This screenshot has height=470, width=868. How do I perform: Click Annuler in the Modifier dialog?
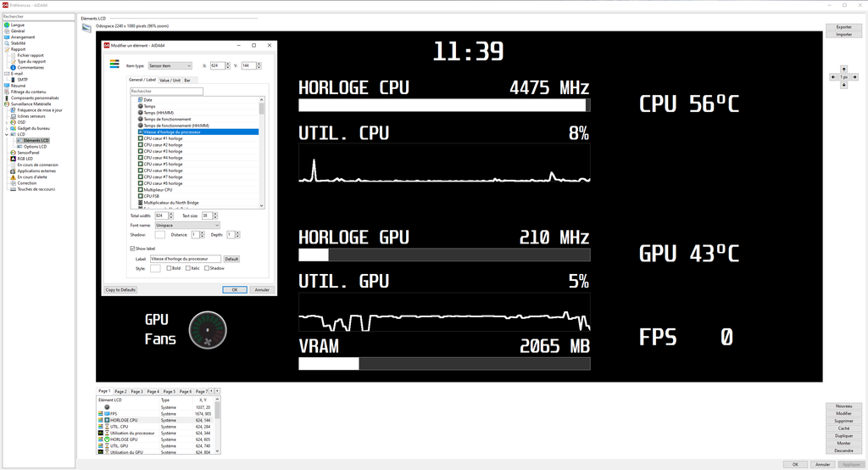pyautogui.click(x=262, y=290)
